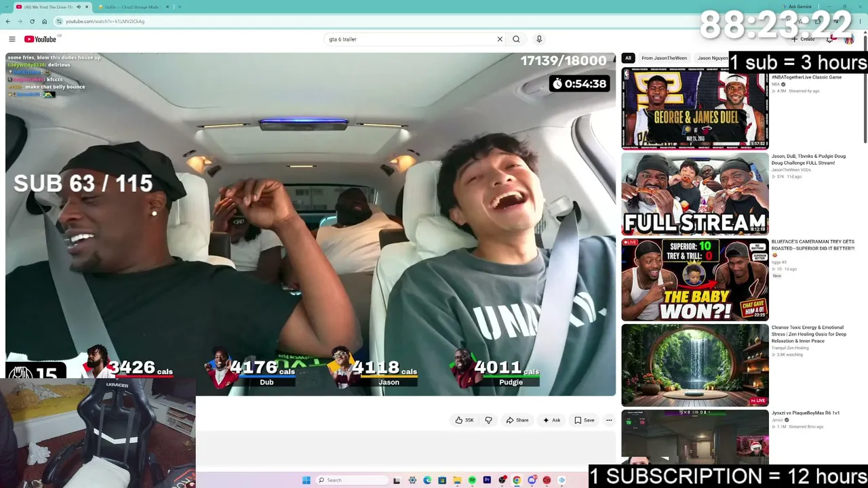This screenshot has height=488, width=868.
Task: Open the Pudgie Doug Challenge FULL STREAM thumbnail
Action: [x=695, y=194]
